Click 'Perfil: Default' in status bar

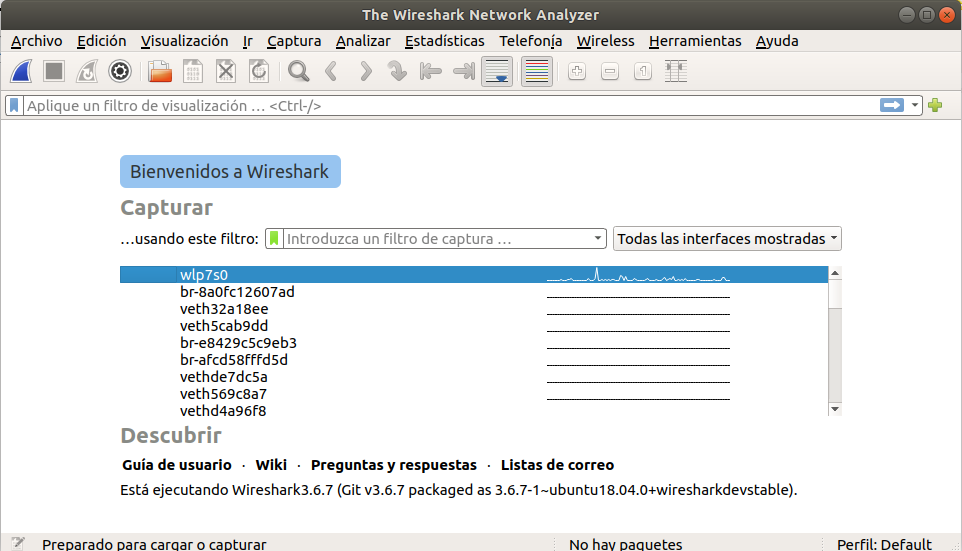884,544
